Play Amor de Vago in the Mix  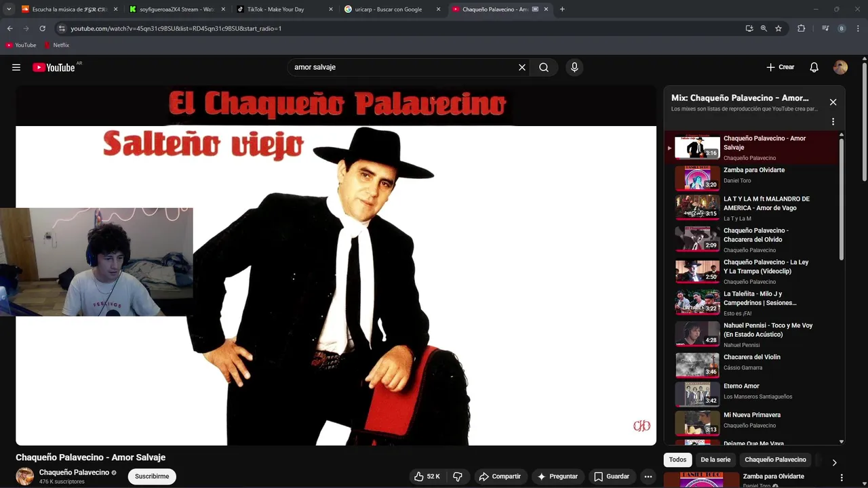(x=753, y=208)
